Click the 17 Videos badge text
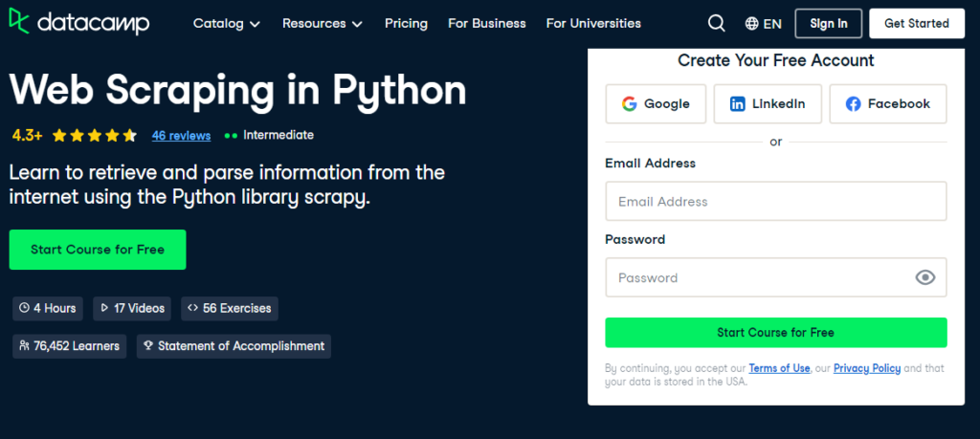Image resolution: width=980 pixels, height=439 pixels. (140, 309)
